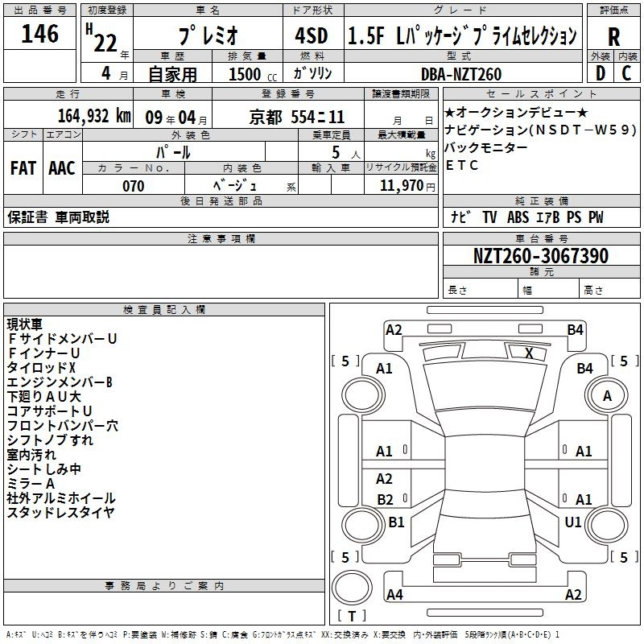The width and height of the screenshot is (644, 644).
Task: Click the interior grade C
Action: point(626,73)
